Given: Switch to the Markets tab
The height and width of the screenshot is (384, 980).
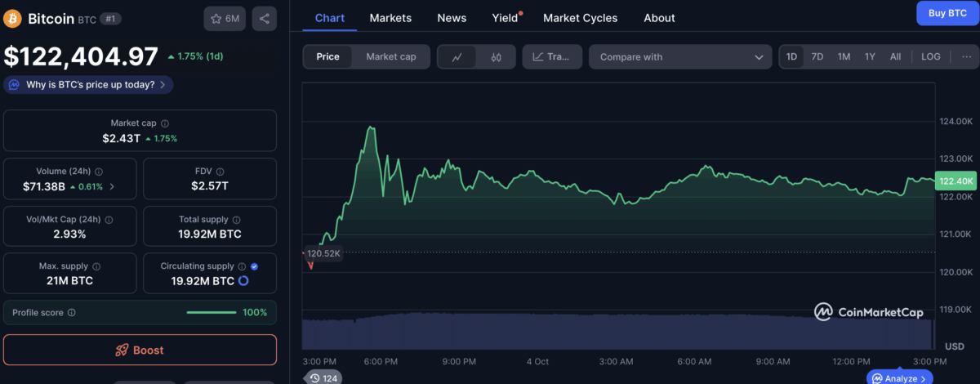Looking at the screenshot, I should (390, 17).
